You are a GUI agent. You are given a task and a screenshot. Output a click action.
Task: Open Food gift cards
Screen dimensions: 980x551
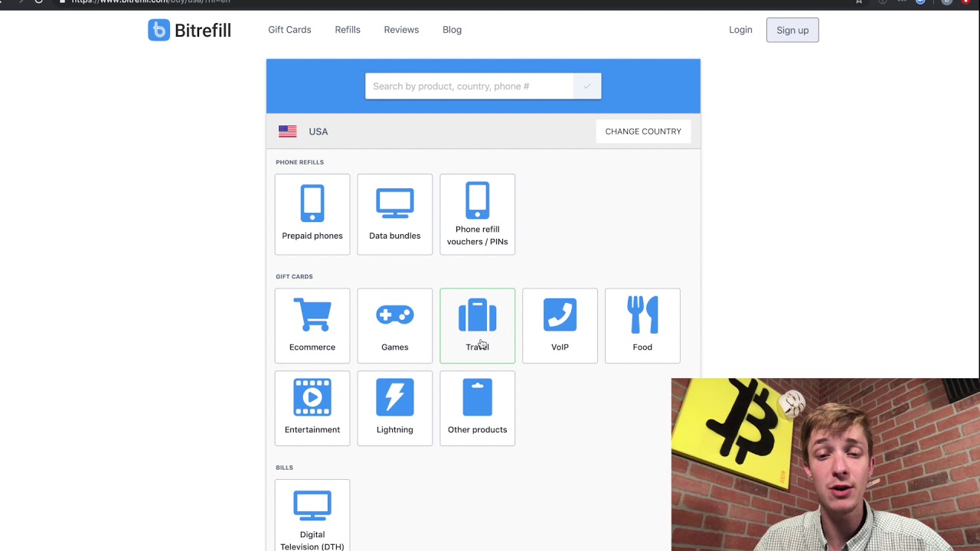coord(642,325)
